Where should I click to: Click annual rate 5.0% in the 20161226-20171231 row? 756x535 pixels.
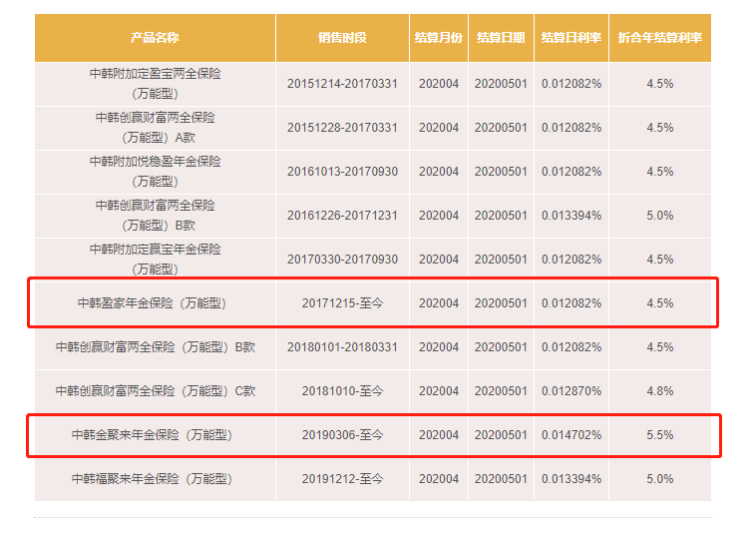click(x=659, y=216)
